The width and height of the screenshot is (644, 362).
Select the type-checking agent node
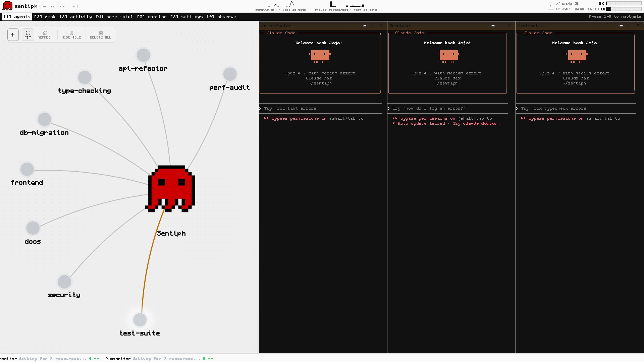point(85,77)
